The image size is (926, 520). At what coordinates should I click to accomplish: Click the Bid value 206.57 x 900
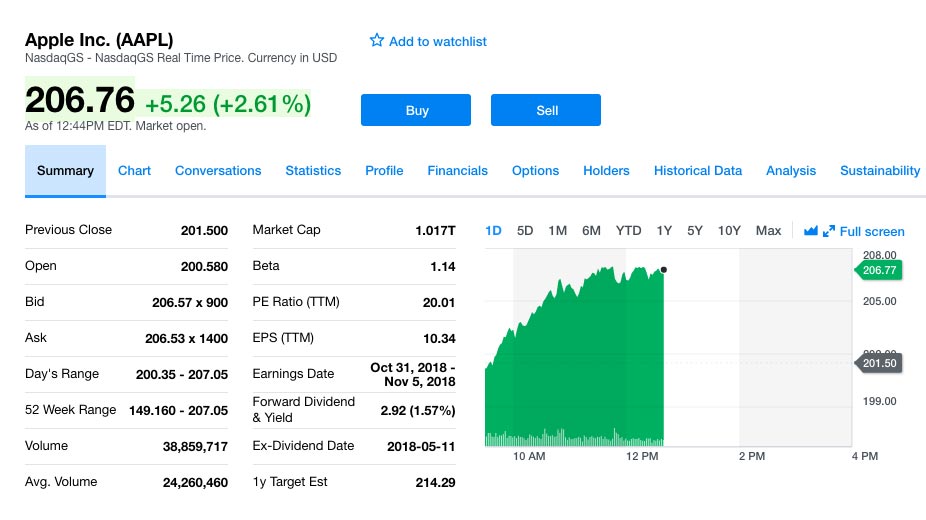click(190, 302)
